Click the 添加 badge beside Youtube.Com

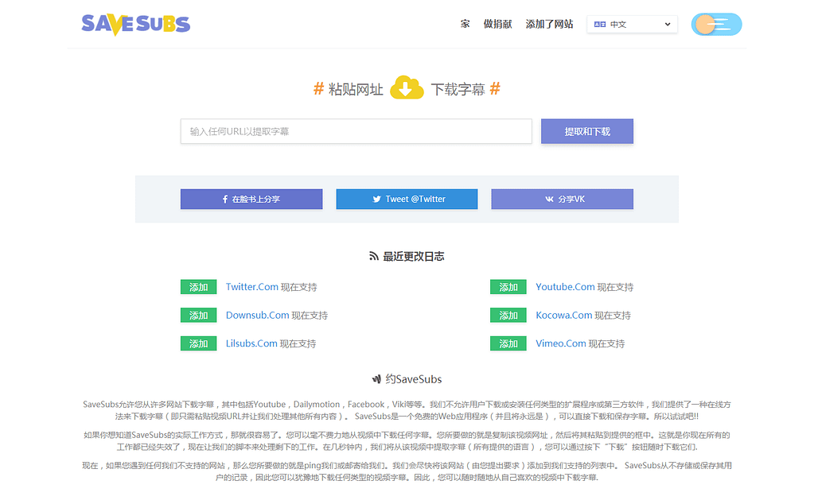pyautogui.click(x=508, y=287)
